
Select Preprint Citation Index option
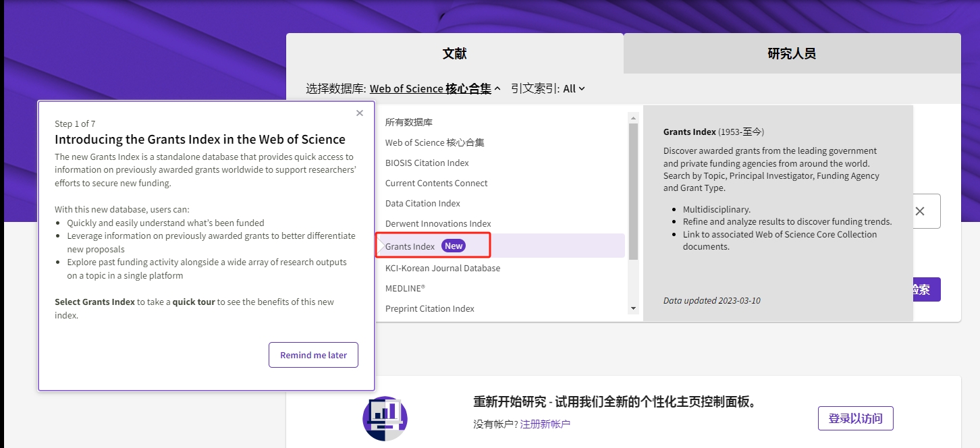430,308
